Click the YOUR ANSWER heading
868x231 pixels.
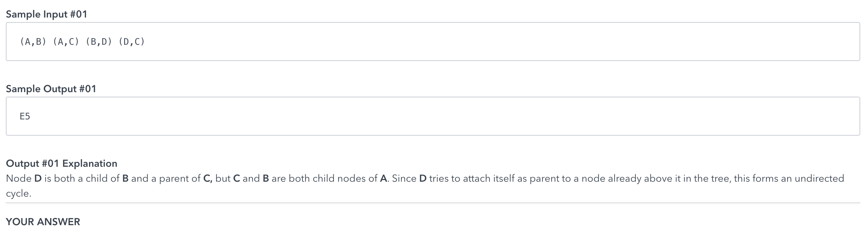coord(43,222)
